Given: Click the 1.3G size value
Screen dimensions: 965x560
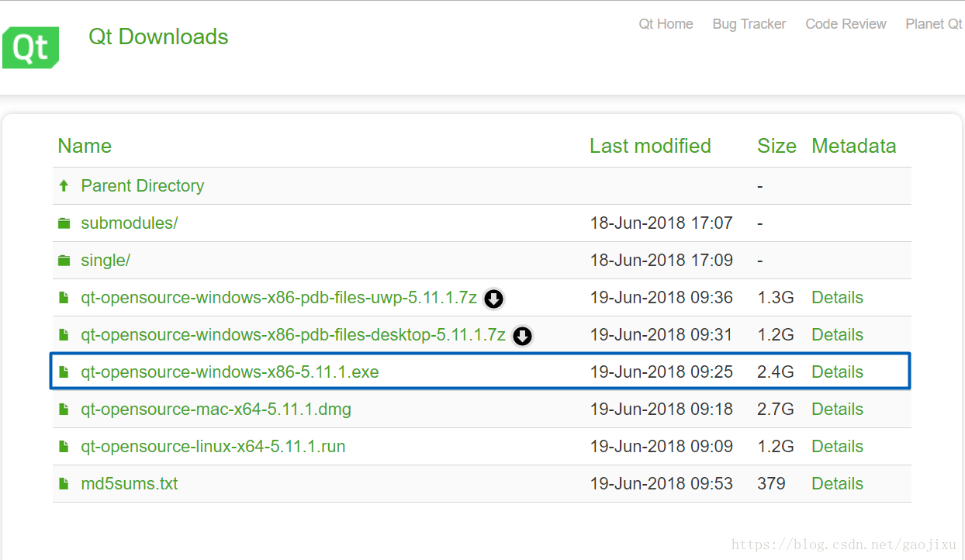Looking at the screenshot, I should click(776, 298).
